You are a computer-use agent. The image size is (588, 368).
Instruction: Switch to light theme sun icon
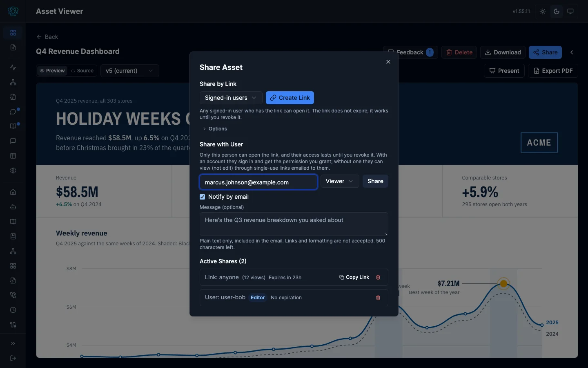pyautogui.click(x=543, y=11)
